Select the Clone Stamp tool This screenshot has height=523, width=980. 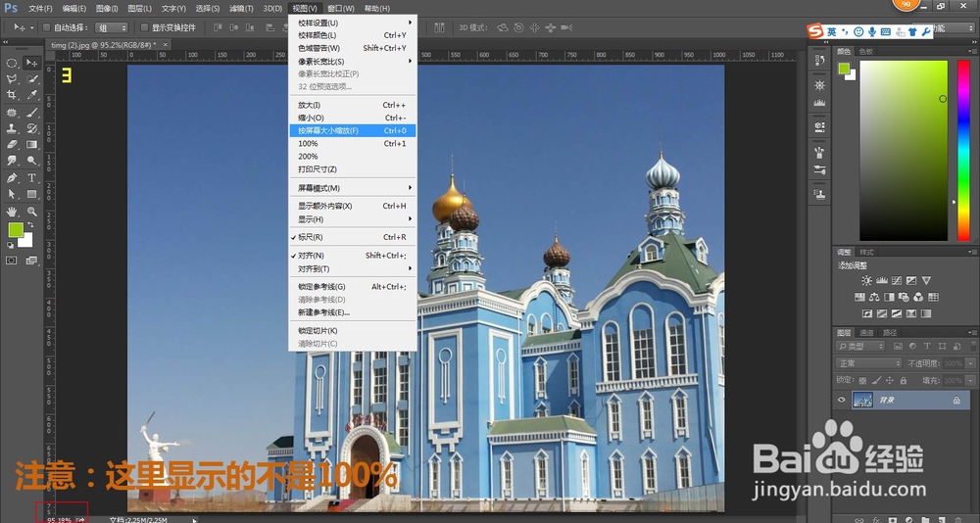[11, 128]
